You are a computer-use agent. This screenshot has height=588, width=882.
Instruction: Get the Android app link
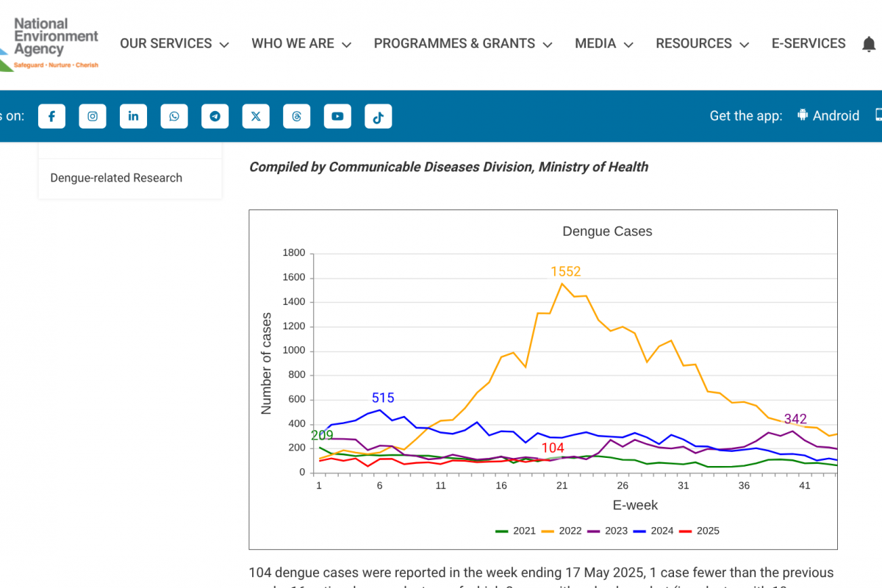click(x=828, y=116)
